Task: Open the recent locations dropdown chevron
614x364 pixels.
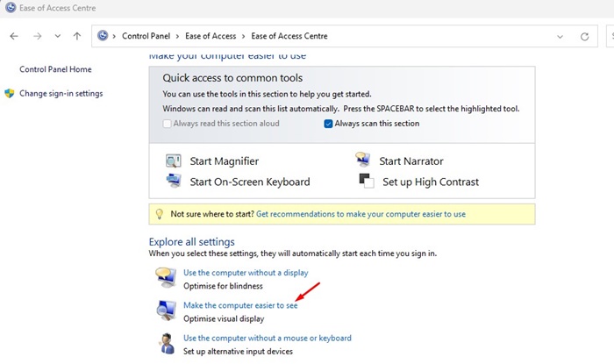Action: 58,36
